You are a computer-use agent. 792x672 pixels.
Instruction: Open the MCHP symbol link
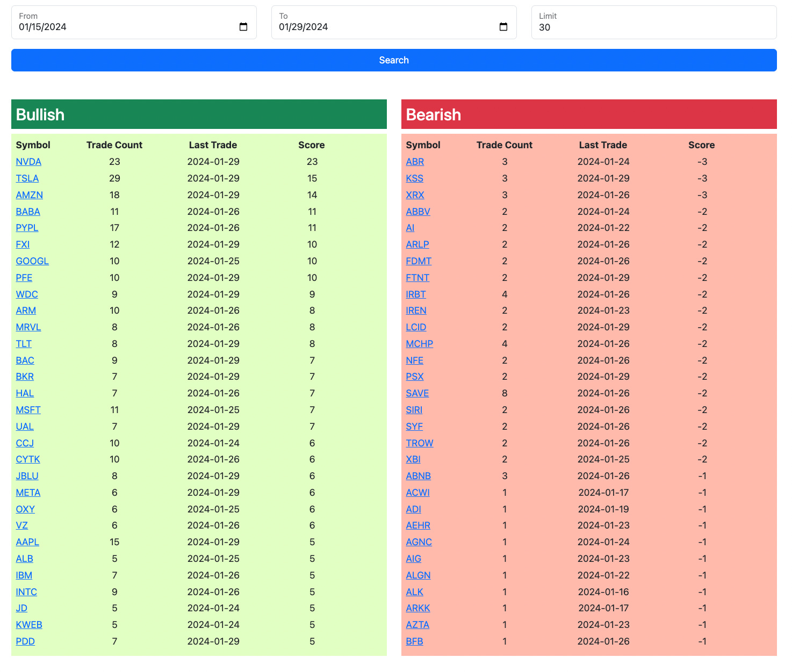pyautogui.click(x=420, y=344)
